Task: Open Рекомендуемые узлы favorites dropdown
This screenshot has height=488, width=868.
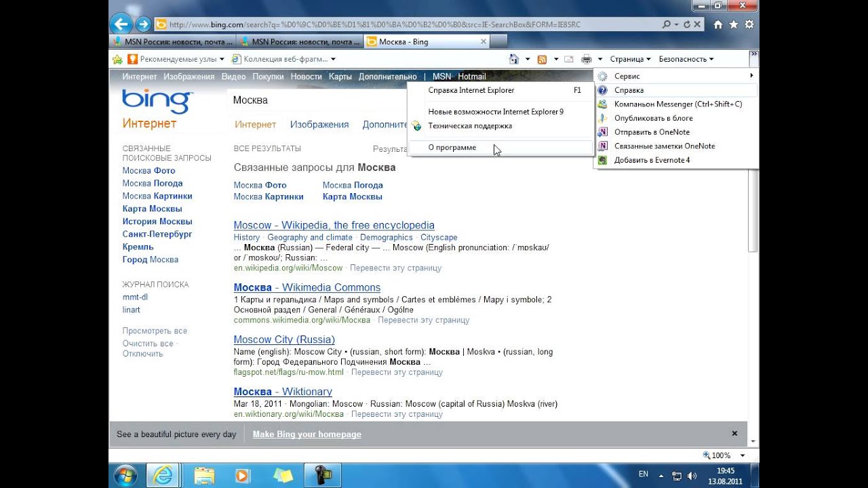Action: coord(176,59)
